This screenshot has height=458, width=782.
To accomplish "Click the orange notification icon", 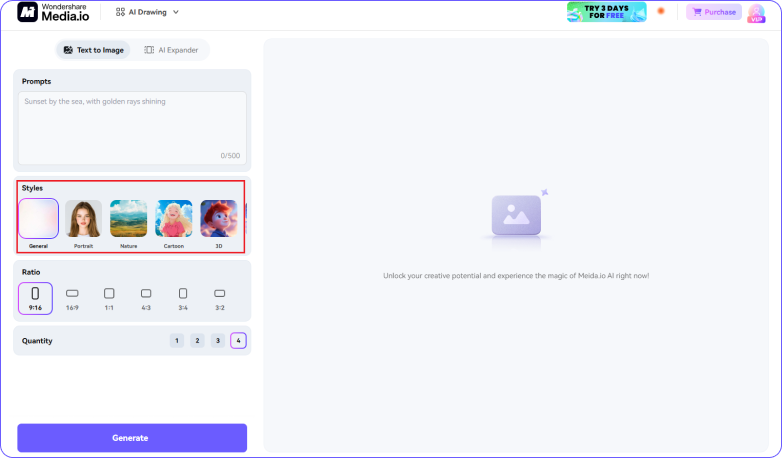I will [660, 11].
